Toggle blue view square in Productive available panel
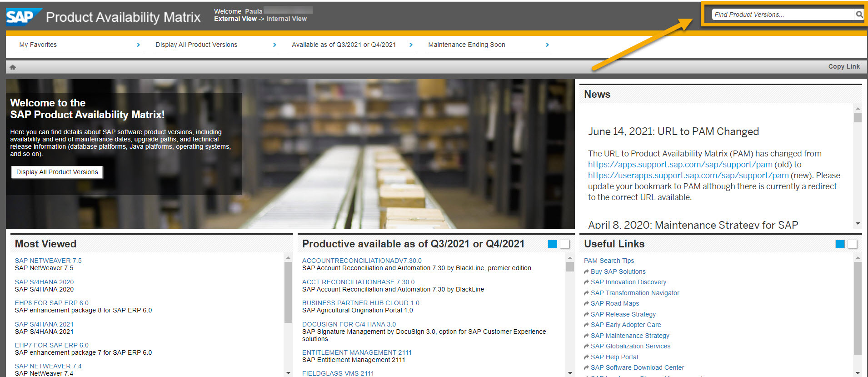The height and width of the screenshot is (377, 868). [x=552, y=244]
